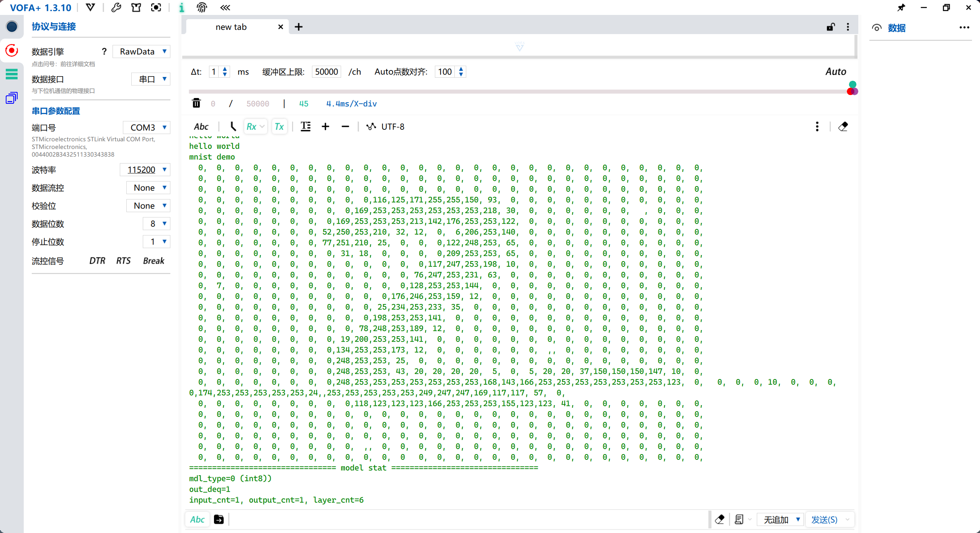Open the green stacked bars commands icon

pos(12,74)
